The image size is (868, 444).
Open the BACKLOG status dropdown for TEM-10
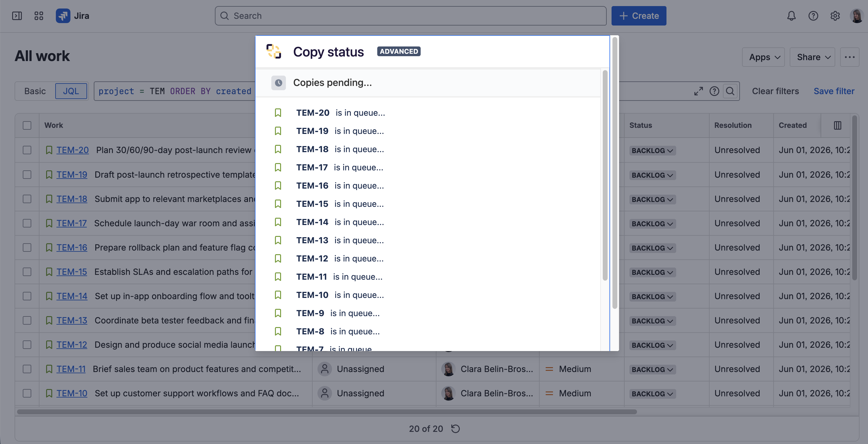pyautogui.click(x=652, y=393)
